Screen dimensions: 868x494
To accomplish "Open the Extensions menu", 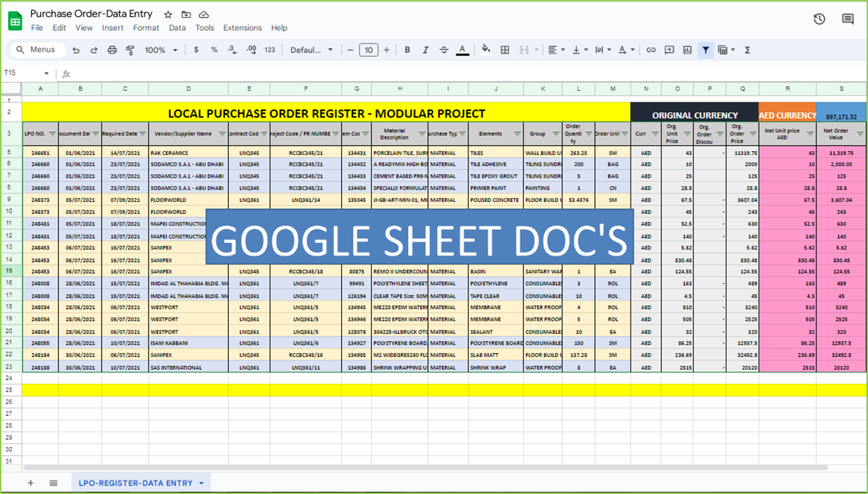I will click(x=242, y=28).
